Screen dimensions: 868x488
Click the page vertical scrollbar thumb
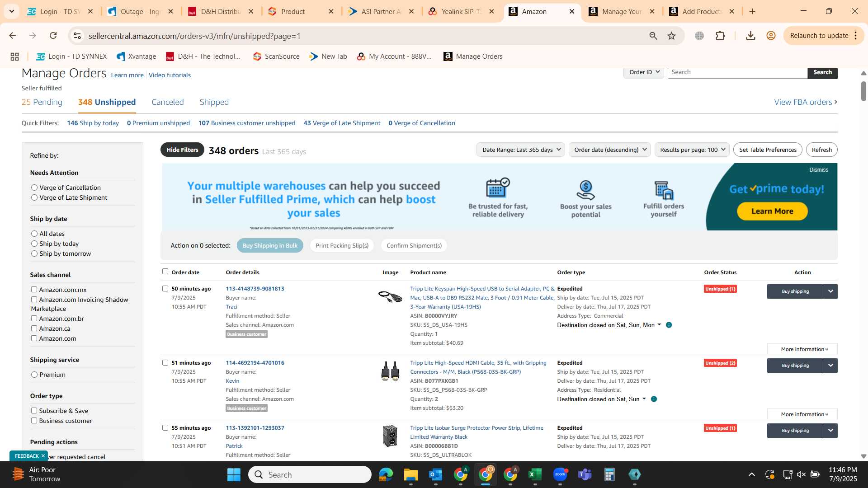click(863, 91)
